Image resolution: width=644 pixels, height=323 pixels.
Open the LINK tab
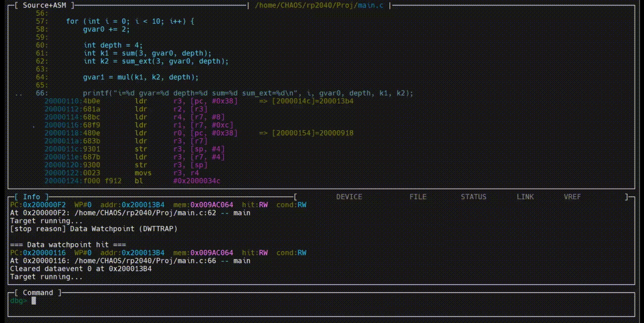525,197
